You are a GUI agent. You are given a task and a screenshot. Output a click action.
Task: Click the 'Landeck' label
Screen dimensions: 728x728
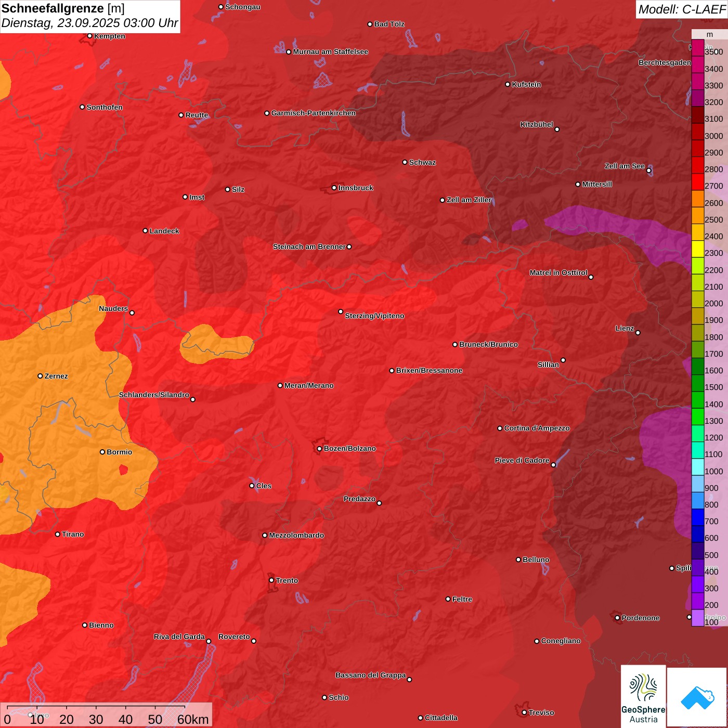(164, 231)
